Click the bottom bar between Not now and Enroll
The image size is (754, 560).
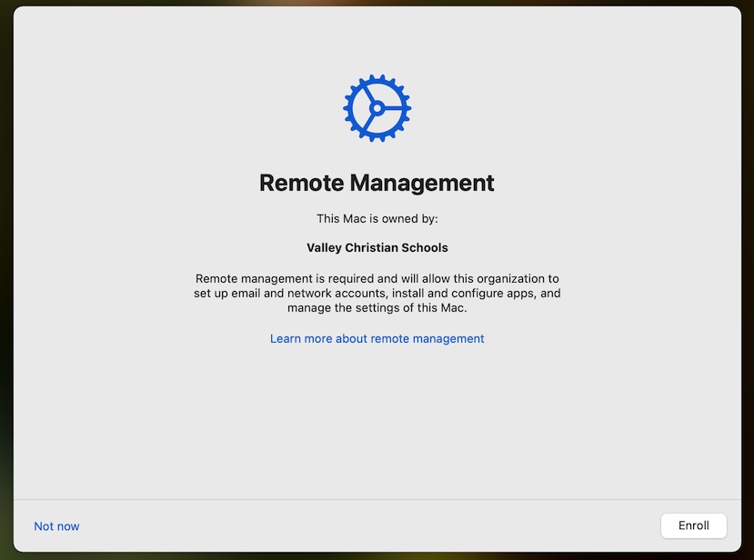click(364, 526)
